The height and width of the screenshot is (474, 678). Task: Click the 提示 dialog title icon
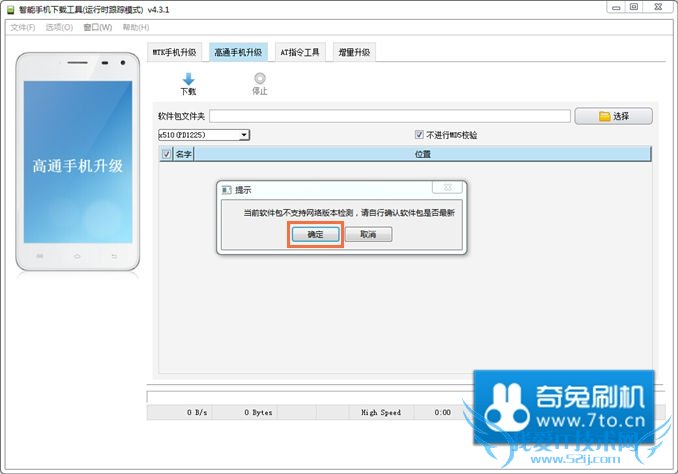pyautogui.click(x=227, y=190)
